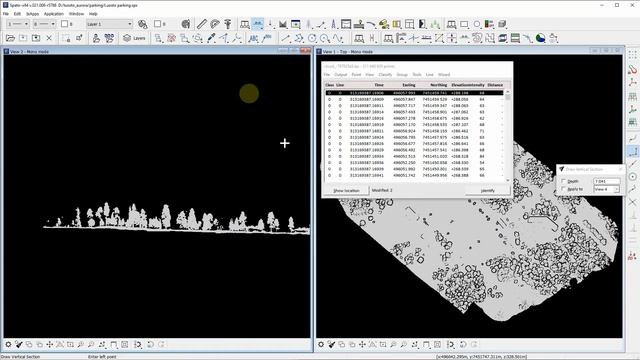Click the Show location button
The width and height of the screenshot is (640, 360).
tap(346, 191)
